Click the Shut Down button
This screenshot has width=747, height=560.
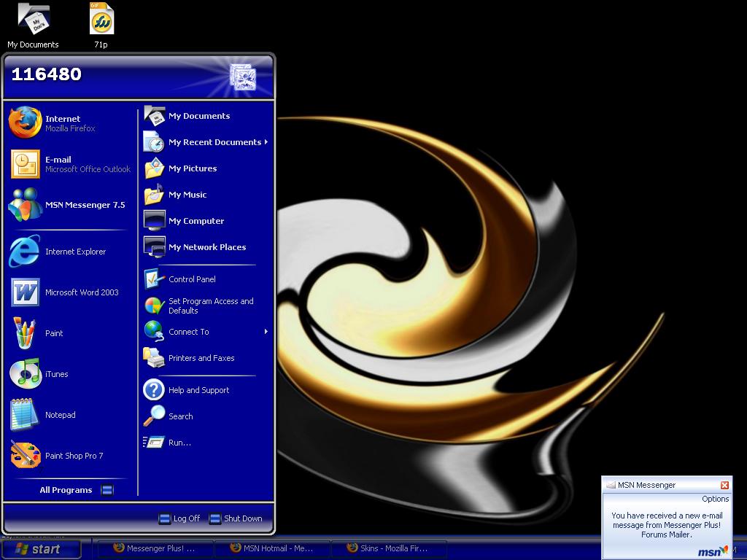pyautogui.click(x=236, y=518)
